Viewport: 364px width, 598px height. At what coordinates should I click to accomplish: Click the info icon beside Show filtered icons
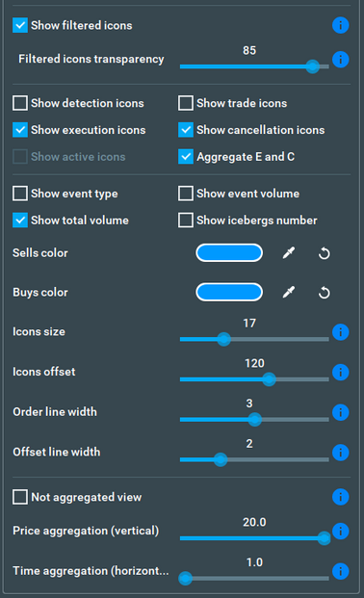(340, 25)
